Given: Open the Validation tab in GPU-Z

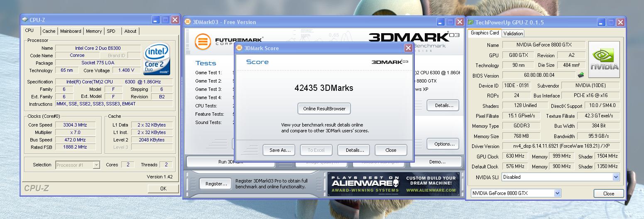Looking at the screenshot, I should [x=513, y=34].
